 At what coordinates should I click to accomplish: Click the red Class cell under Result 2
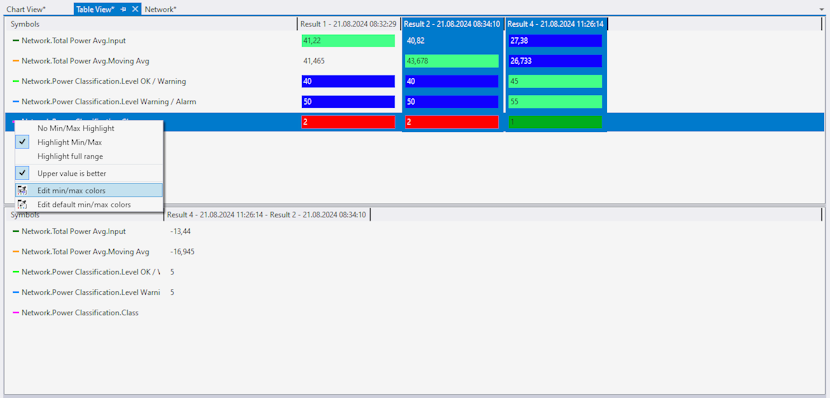pos(452,122)
